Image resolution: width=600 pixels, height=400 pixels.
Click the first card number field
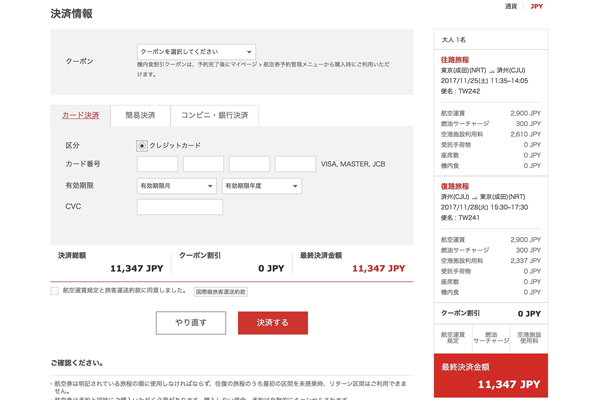tap(157, 164)
